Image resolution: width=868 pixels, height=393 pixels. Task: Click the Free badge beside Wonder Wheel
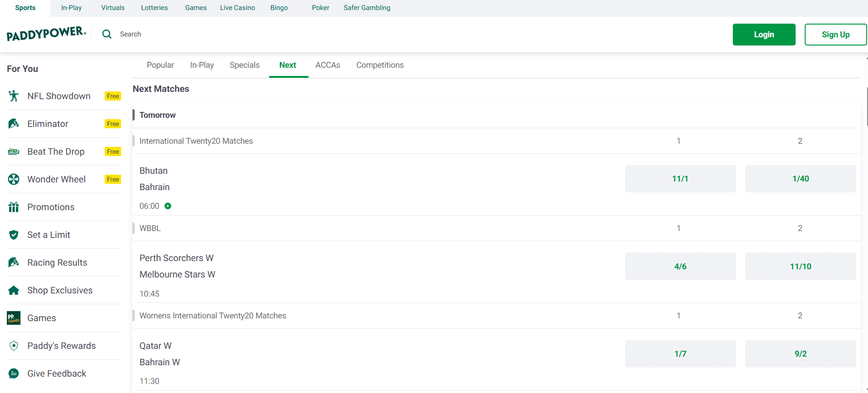[x=113, y=179]
